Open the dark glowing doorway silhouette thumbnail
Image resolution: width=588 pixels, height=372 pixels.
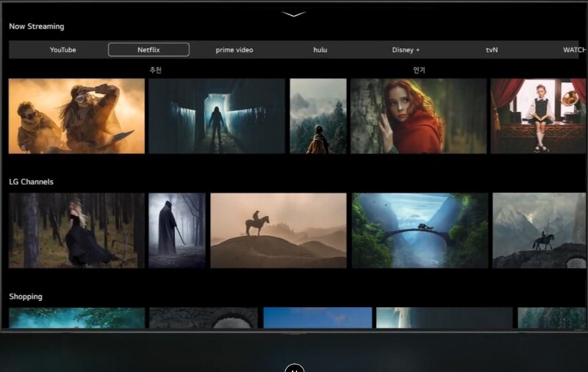pos(217,116)
